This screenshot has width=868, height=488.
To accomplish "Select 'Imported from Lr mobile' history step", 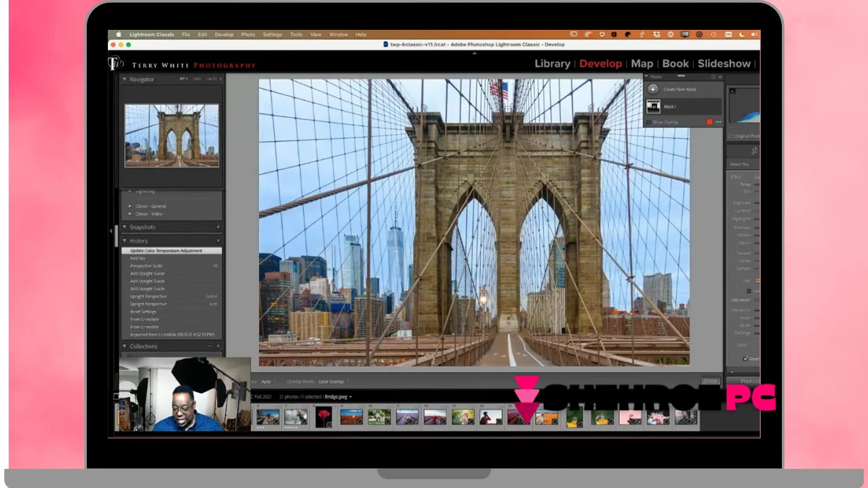I will pyautogui.click(x=172, y=335).
